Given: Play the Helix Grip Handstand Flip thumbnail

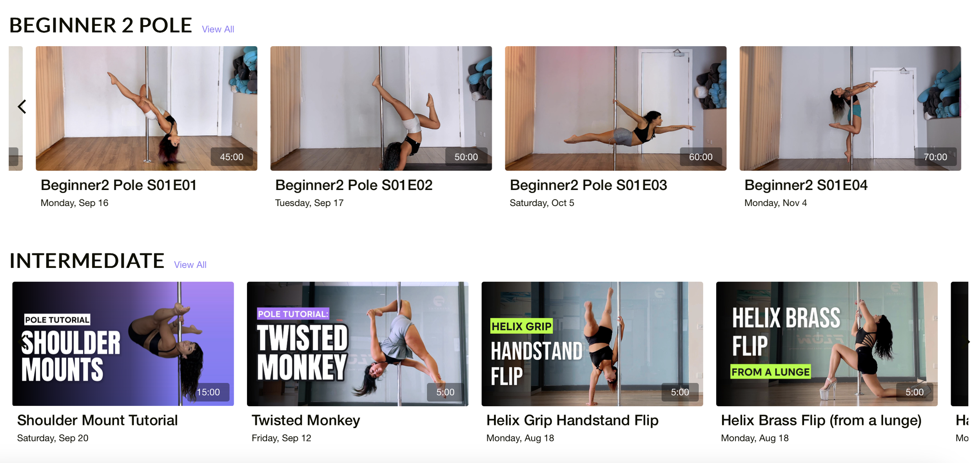Looking at the screenshot, I should pos(592,344).
